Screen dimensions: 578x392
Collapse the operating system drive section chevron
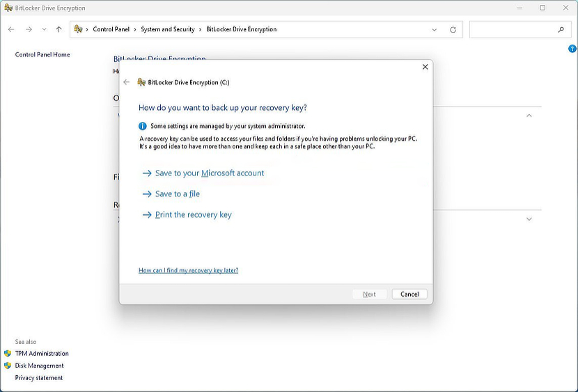click(529, 116)
